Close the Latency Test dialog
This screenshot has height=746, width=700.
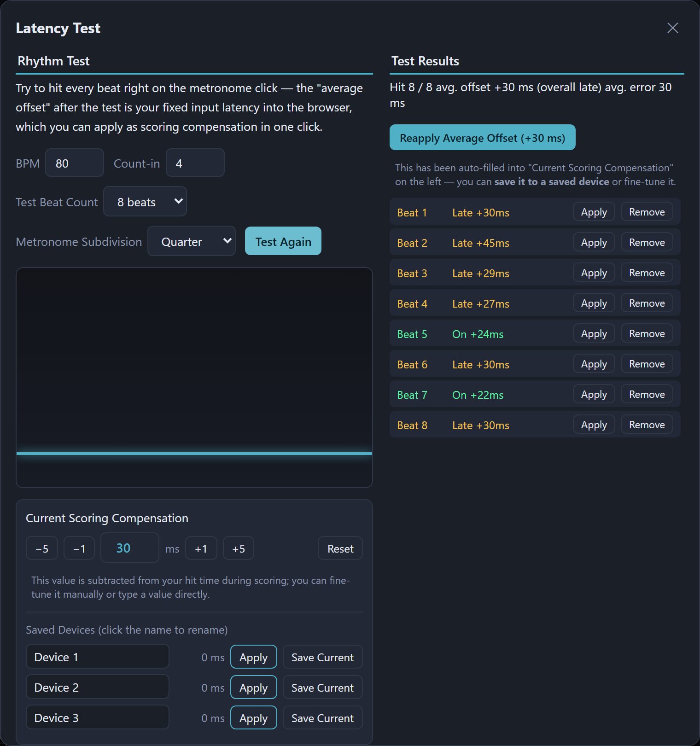[672, 28]
